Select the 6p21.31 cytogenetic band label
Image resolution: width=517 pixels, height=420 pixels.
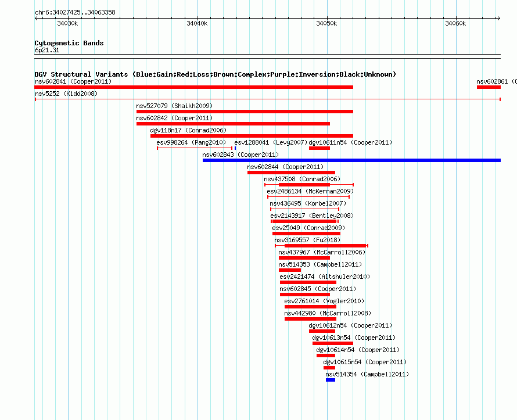[x=47, y=50]
